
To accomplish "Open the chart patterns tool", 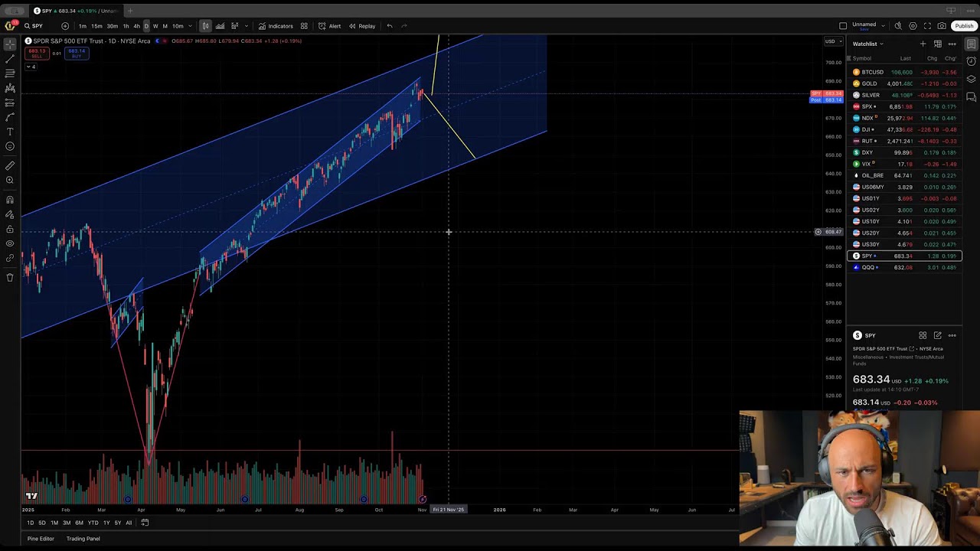I will [10, 88].
